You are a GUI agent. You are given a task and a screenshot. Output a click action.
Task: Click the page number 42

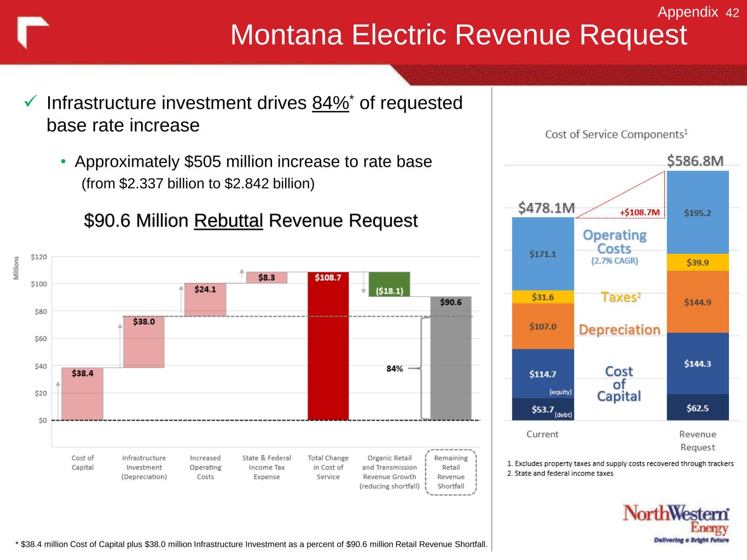pos(732,13)
